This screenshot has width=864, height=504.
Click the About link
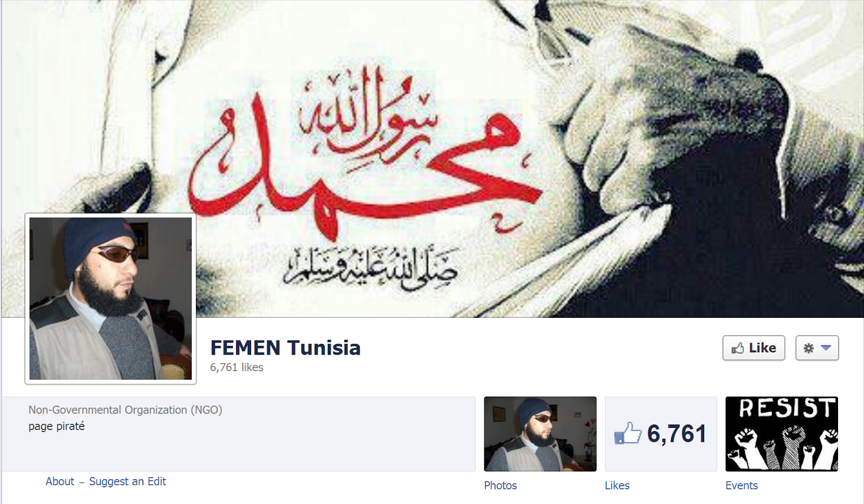(60, 481)
